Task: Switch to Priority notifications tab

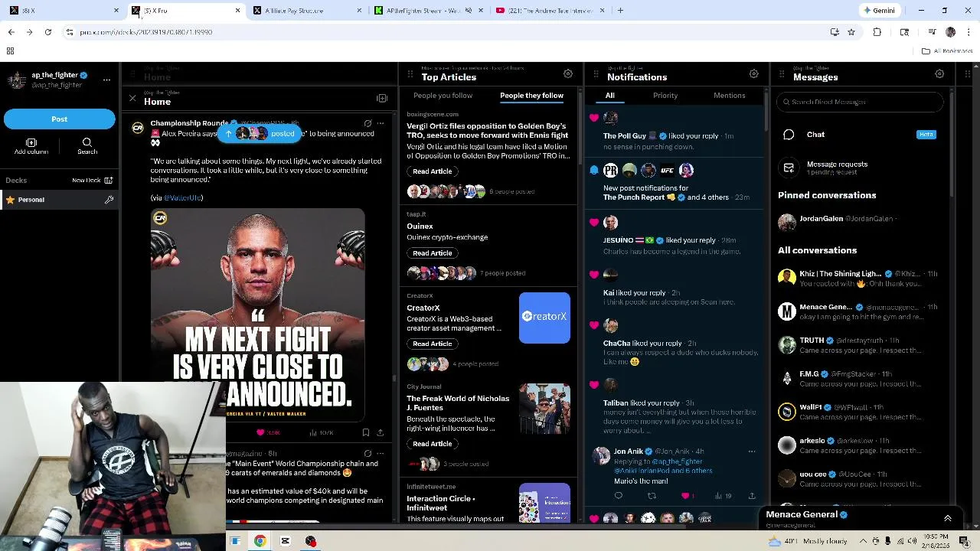Action: pos(665,96)
